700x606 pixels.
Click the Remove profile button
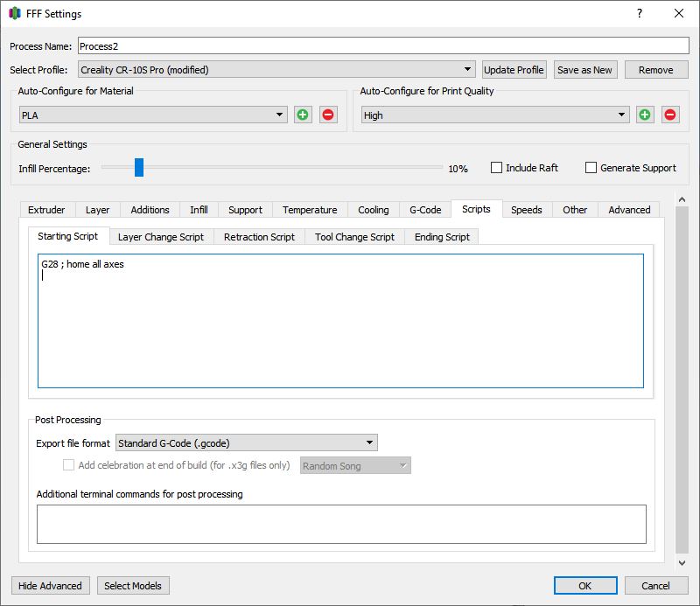[x=655, y=70]
